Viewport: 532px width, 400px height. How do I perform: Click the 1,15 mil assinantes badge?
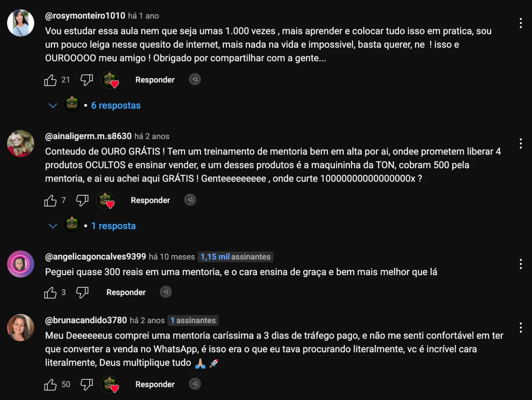point(236,257)
